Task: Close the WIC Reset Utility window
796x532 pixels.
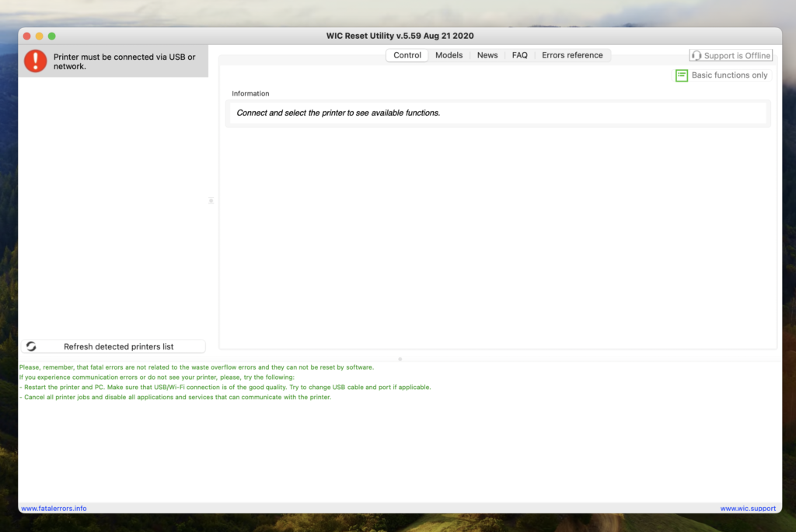Action: pyautogui.click(x=27, y=36)
